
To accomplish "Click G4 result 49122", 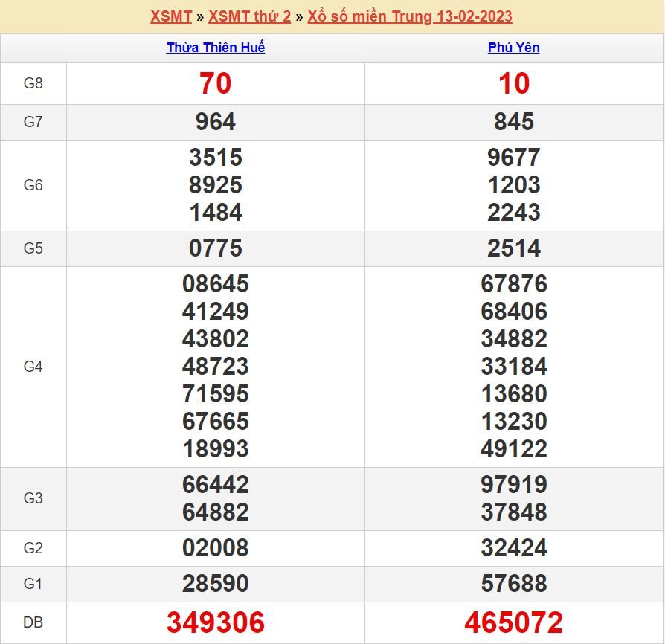I will pyautogui.click(x=513, y=449).
